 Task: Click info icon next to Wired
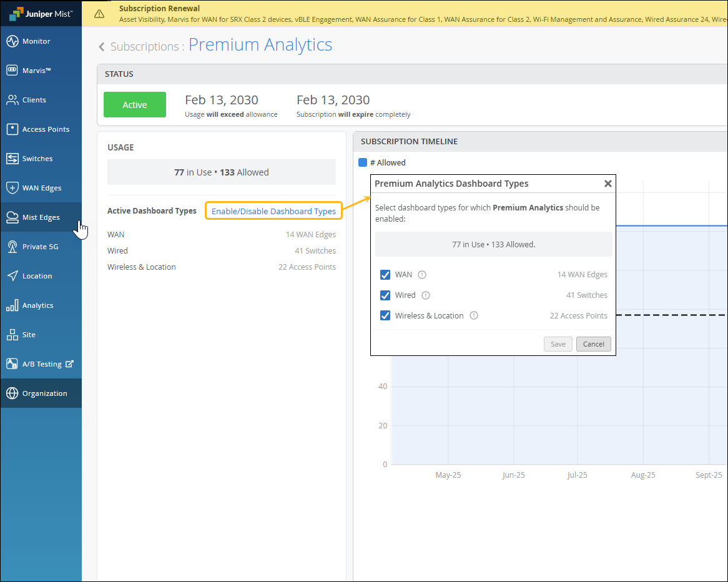[x=426, y=295]
